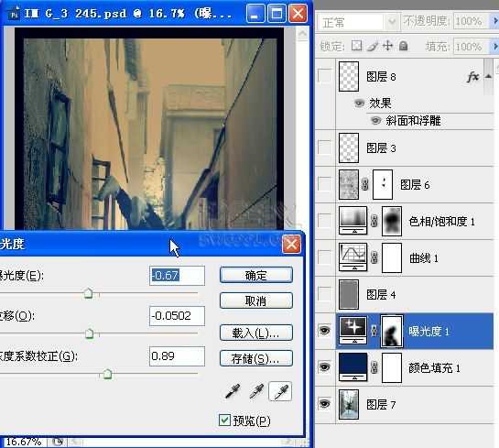
Task: Click link chain icon on 曲线 1 layer
Action: click(374, 257)
